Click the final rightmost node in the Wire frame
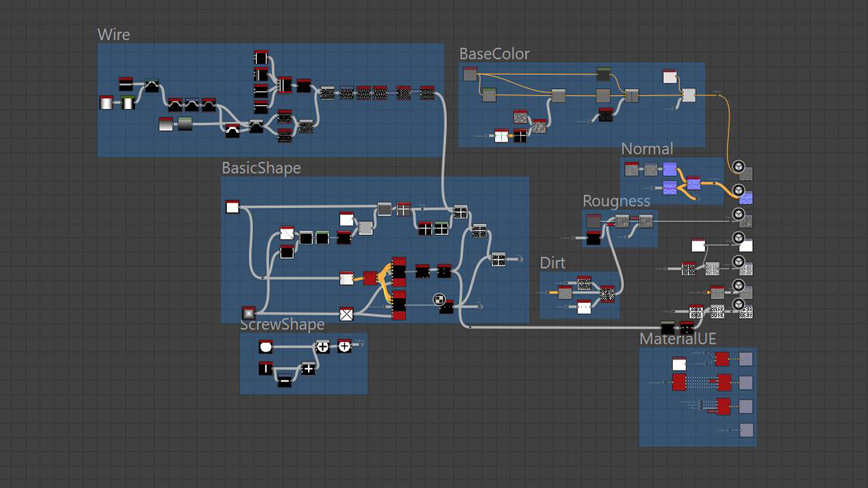This screenshot has height=488, width=868. (x=427, y=93)
